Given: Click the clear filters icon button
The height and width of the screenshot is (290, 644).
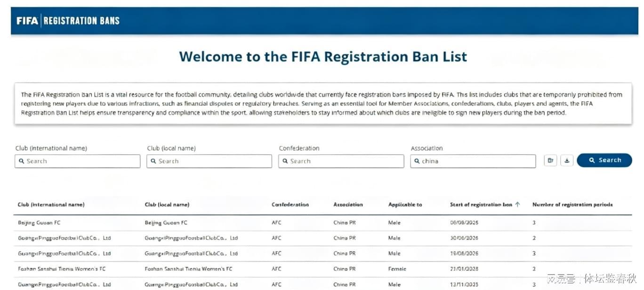Looking at the screenshot, I should point(550,160).
